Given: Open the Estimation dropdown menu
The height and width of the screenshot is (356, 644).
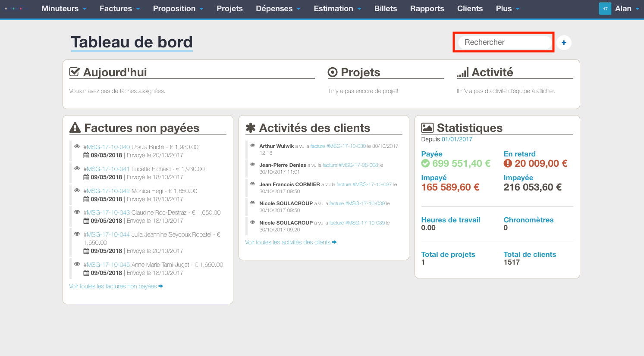Looking at the screenshot, I should tap(338, 9).
